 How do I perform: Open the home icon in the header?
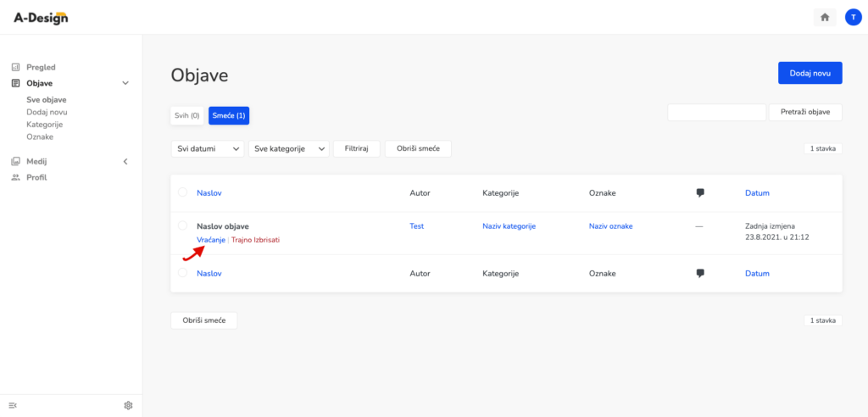click(x=824, y=17)
